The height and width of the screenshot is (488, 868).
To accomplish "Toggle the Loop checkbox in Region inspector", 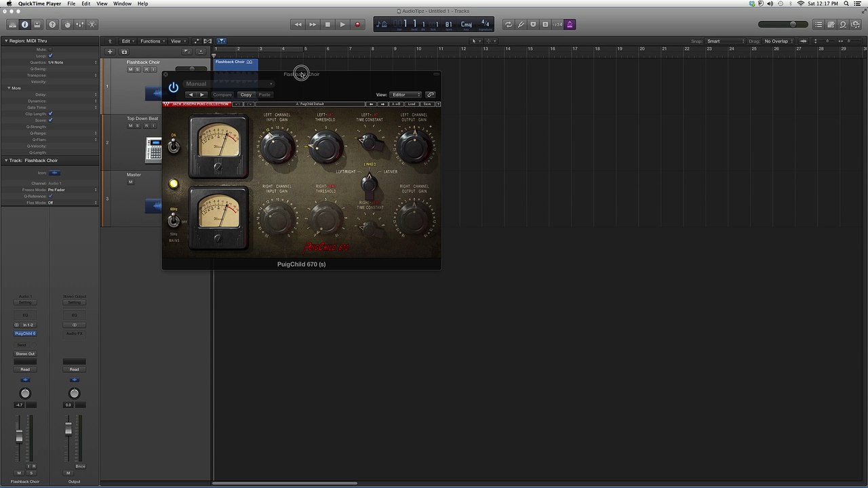I will (50, 56).
